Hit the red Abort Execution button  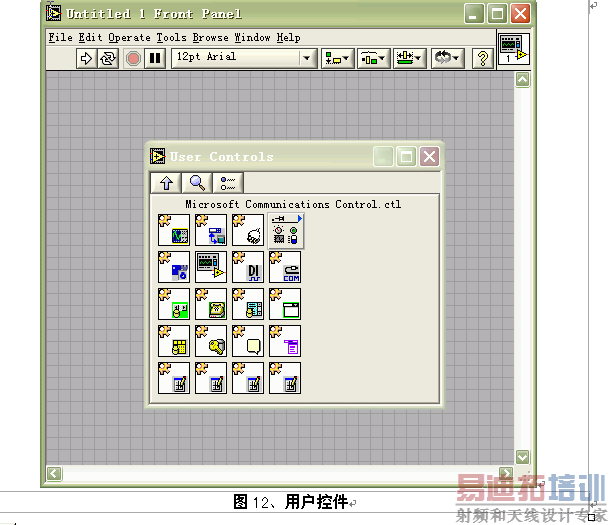(x=133, y=59)
